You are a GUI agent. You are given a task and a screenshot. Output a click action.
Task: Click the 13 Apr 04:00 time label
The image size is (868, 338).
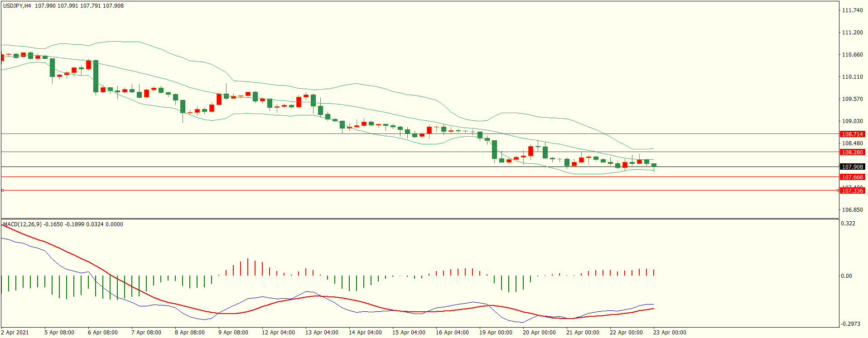(x=322, y=333)
